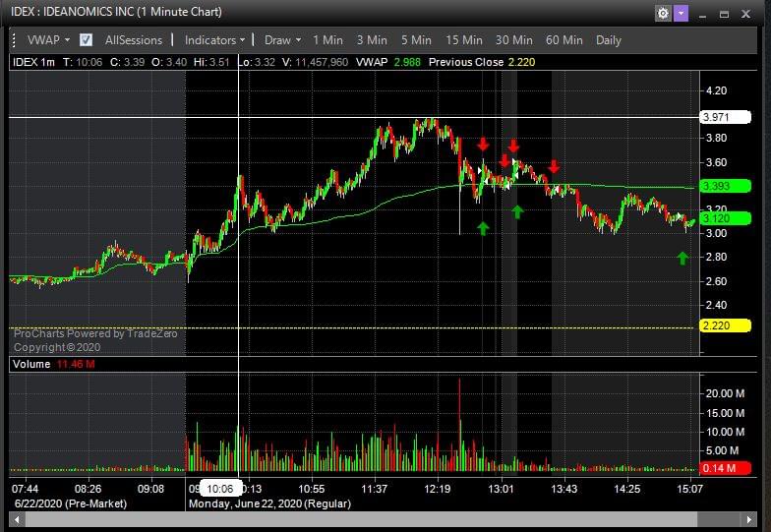Click the 15:07 time axis label

pyautogui.click(x=690, y=489)
